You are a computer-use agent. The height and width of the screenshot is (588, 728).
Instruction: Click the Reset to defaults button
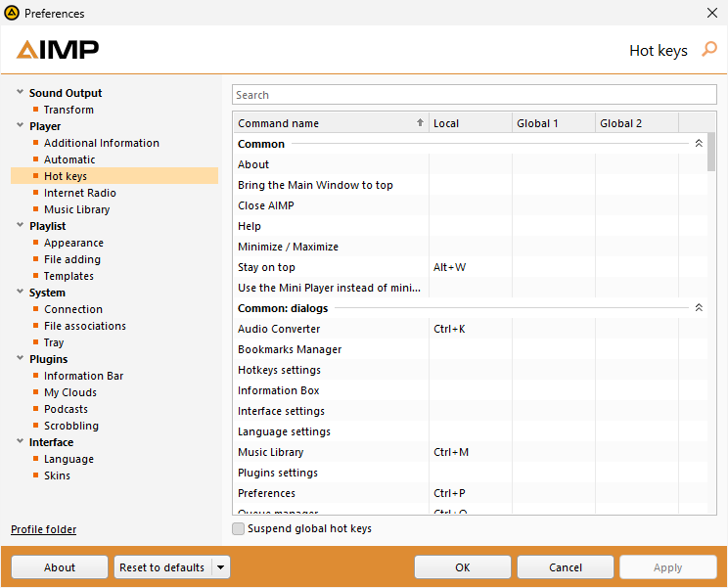162,567
